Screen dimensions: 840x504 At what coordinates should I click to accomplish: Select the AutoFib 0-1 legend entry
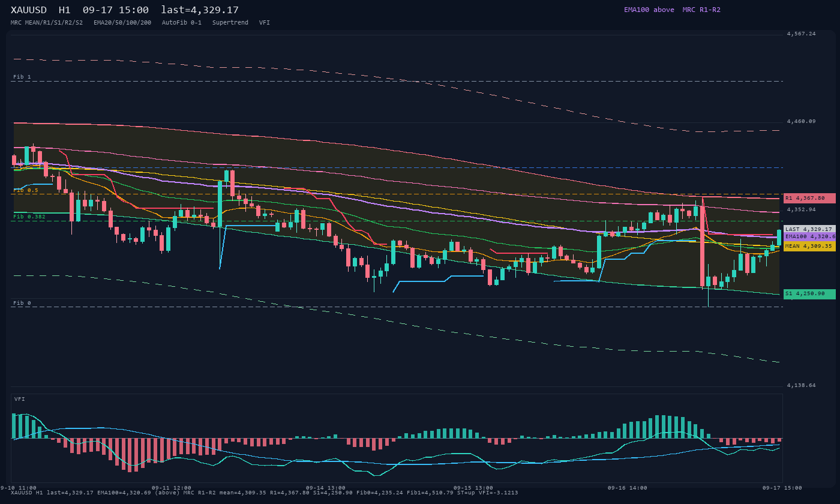182,23
